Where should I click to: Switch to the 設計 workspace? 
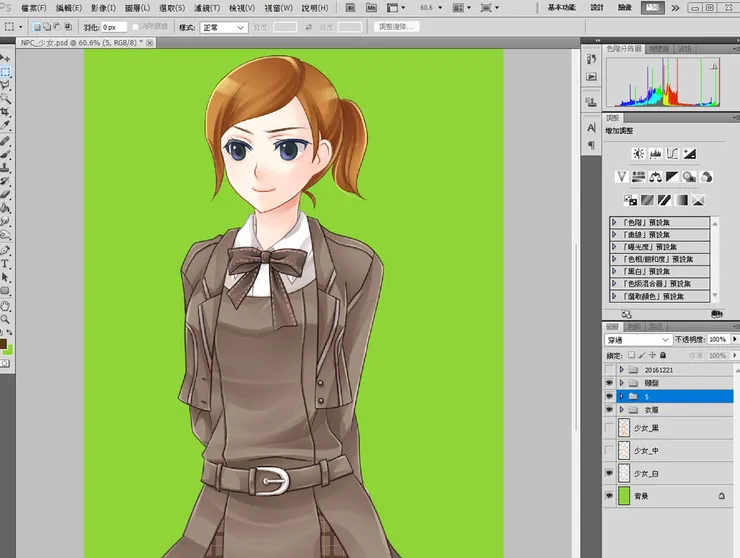pos(598,7)
